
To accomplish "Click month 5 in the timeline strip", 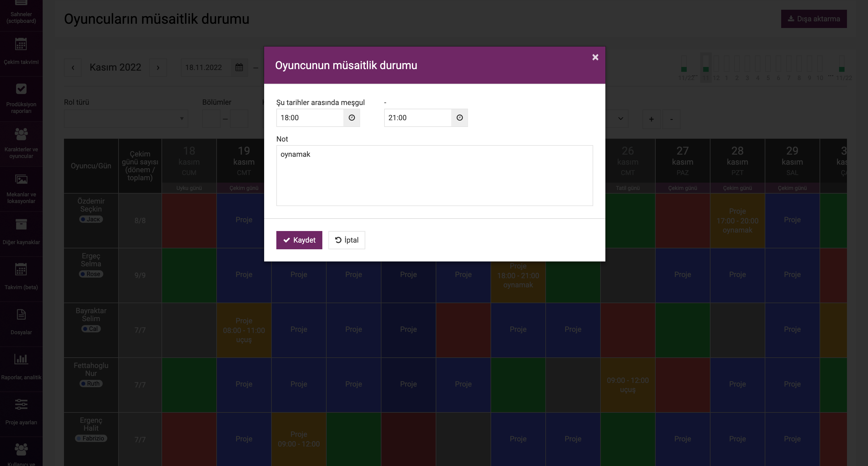I will (768, 69).
